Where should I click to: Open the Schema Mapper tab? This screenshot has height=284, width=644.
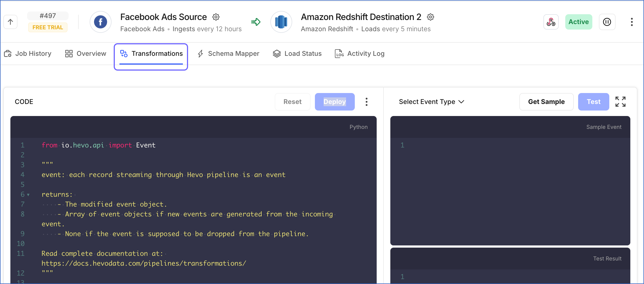228,54
